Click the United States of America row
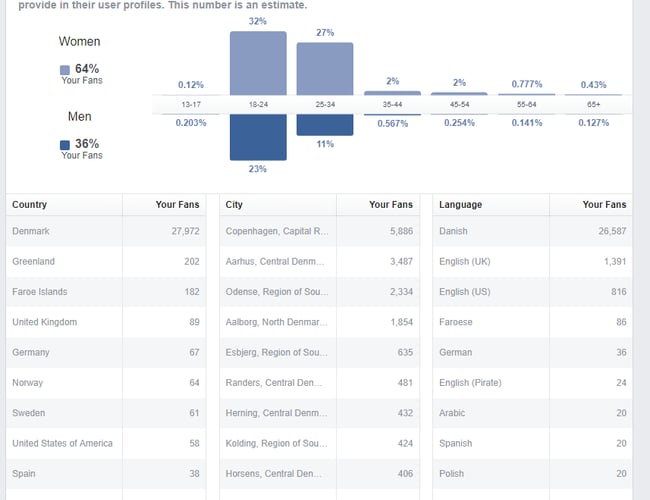This screenshot has width=650, height=500. click(105, 443)
